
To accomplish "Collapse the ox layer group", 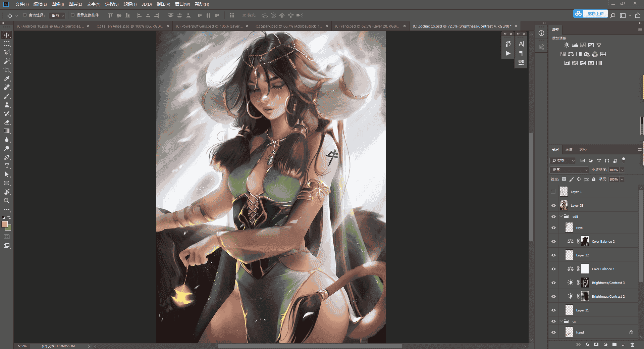I will coord(561,321).
